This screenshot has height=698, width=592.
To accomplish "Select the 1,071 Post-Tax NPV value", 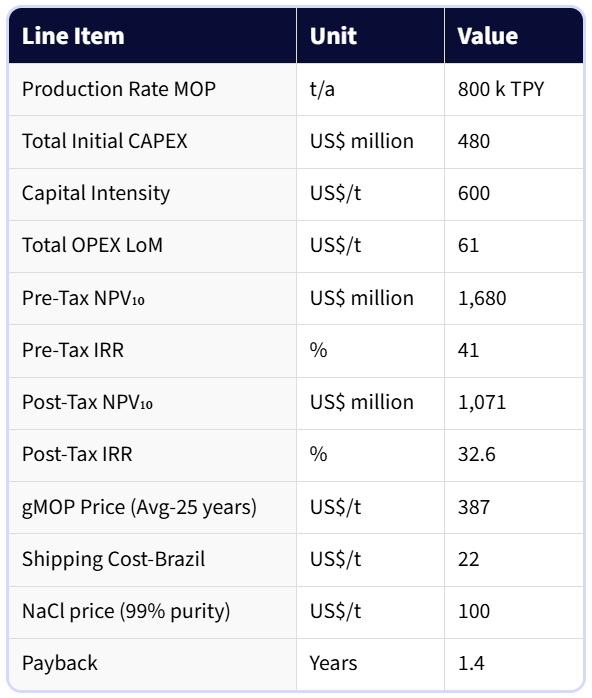I will 482,402.
